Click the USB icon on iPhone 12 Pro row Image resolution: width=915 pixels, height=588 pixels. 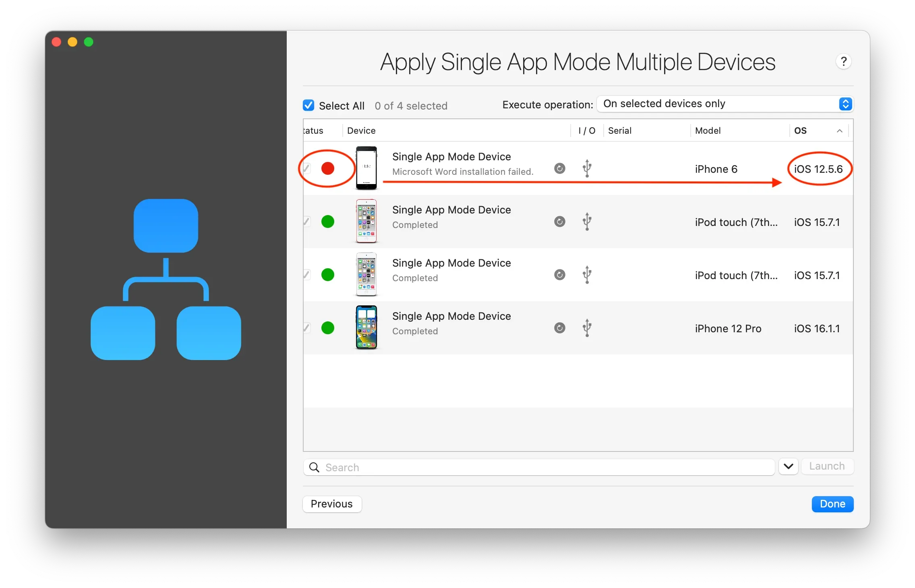point(587,328)
